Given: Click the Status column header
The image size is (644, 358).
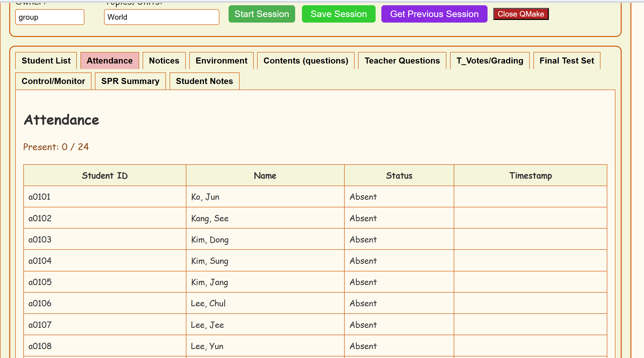Looking at the screenshot, I should click(399, 176).
